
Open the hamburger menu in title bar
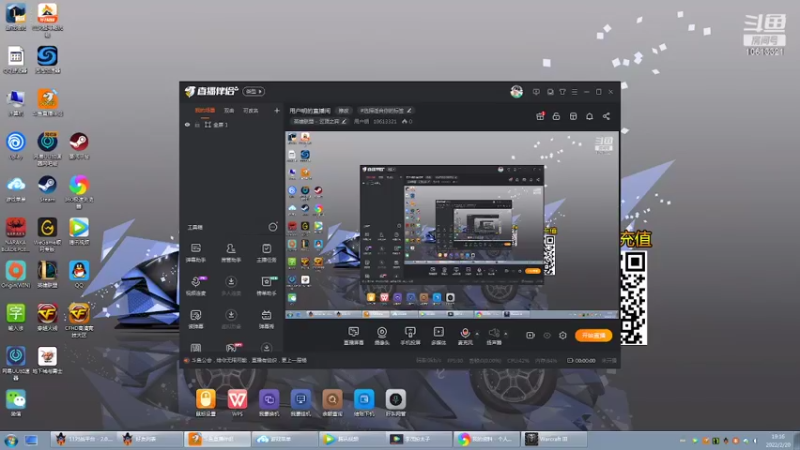point(574,92)
